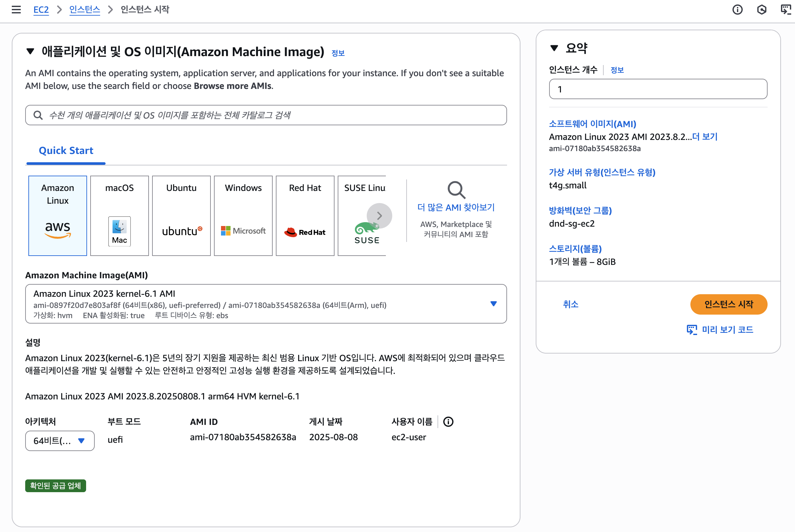Open the Amazon Machine Image dropdown

point(266,304)
